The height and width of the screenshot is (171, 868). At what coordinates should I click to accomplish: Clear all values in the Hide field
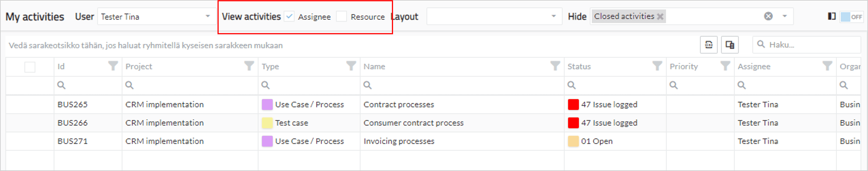768,16
